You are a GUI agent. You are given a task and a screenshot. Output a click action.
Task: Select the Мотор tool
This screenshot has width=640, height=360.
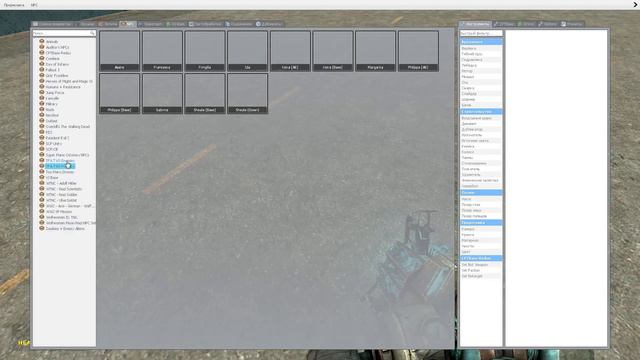(x=481, y=71)
